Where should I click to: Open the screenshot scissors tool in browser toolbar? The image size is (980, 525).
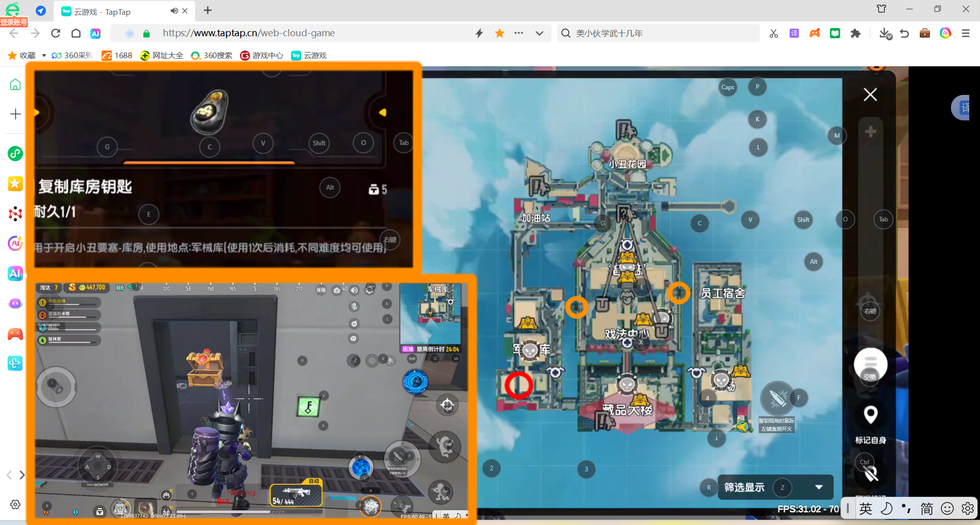(774, 34)
